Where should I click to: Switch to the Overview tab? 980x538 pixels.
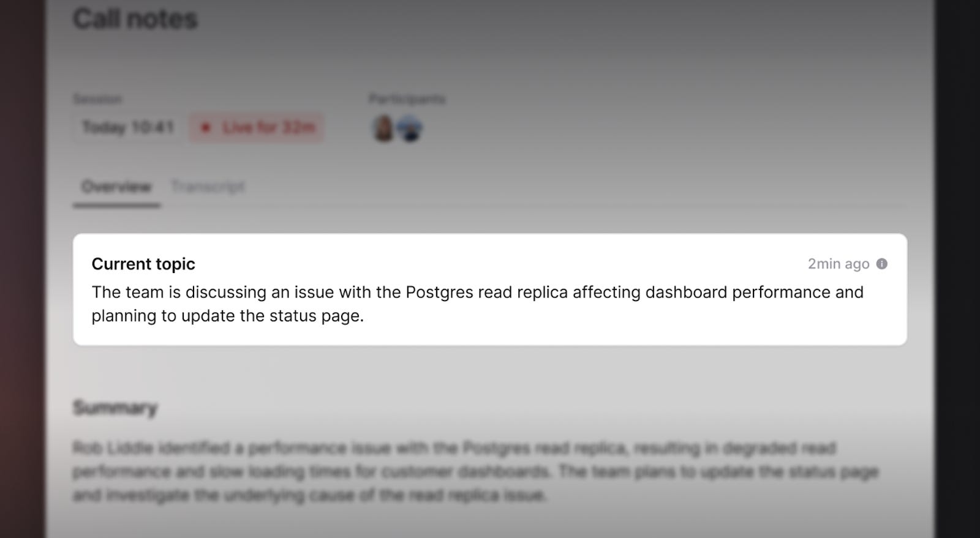coord(116,187)
